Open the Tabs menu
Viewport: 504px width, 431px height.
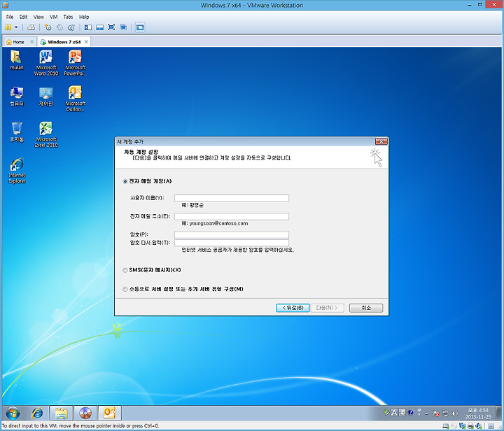(68, 17)
